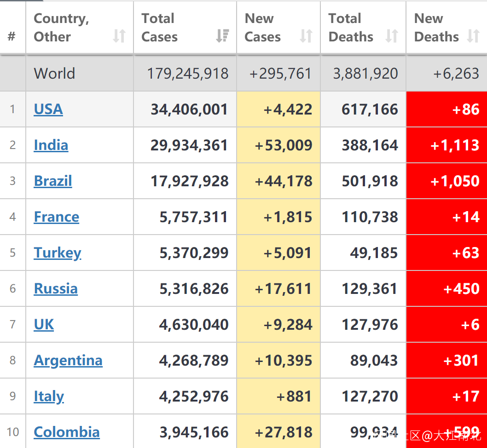Open Italy country page
The width and height of the screenshot is (487, 448).
tap(49, 396)
